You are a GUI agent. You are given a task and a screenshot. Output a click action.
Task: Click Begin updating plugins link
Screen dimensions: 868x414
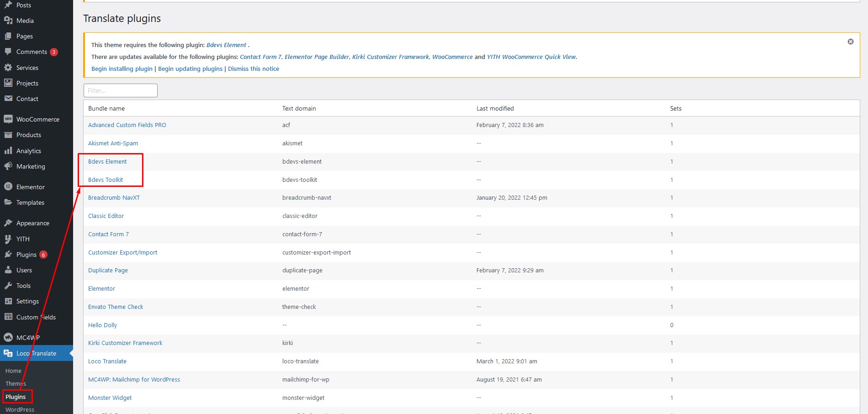(x=190, y=69)
